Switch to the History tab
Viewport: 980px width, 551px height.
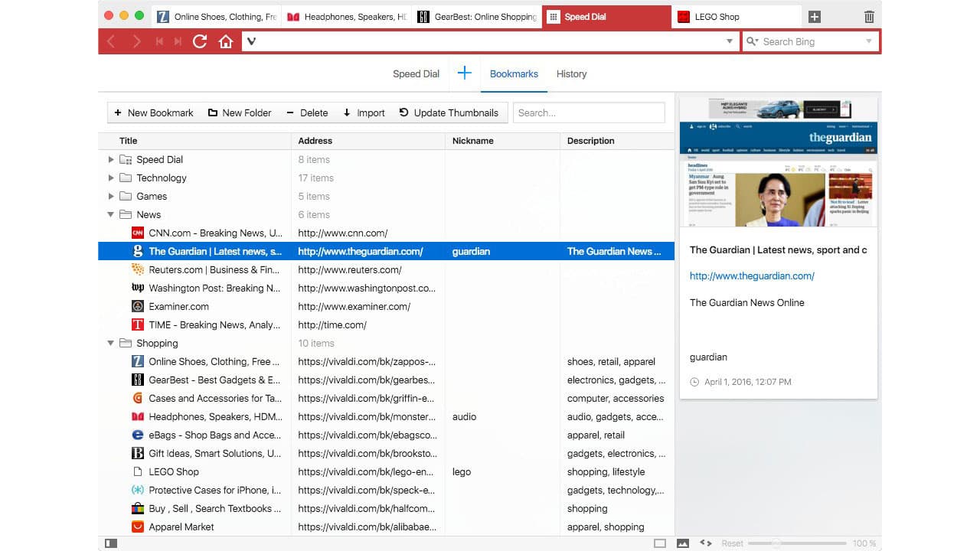pos(571,73)
